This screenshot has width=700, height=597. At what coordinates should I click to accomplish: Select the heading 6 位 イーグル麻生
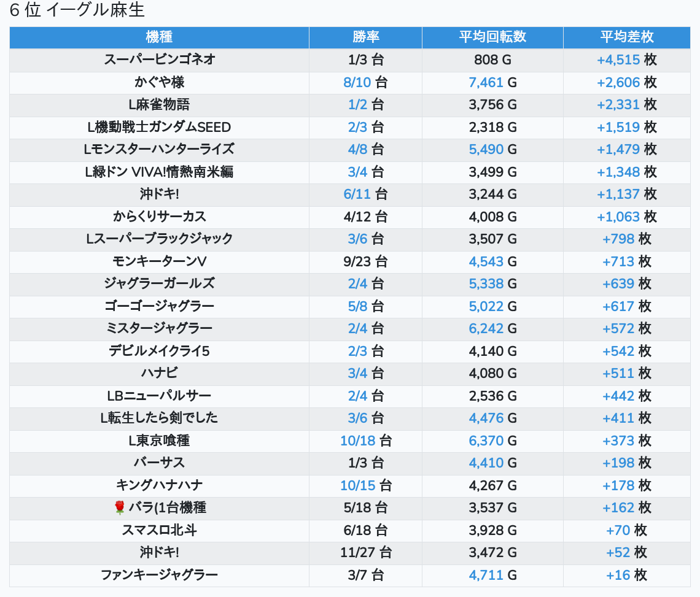point(77,10)
